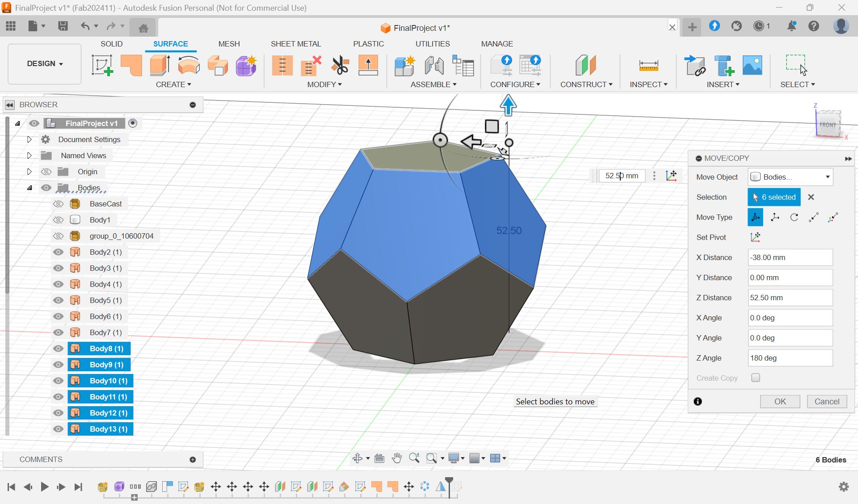Select the Measure tool under Inspect
The image size is (858, 504).
[648, 65]
